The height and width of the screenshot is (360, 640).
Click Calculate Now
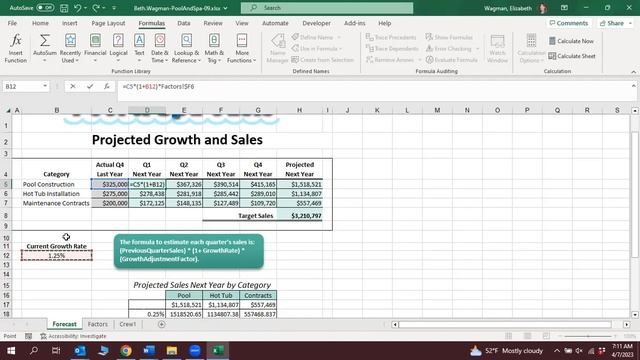[571, 41]
